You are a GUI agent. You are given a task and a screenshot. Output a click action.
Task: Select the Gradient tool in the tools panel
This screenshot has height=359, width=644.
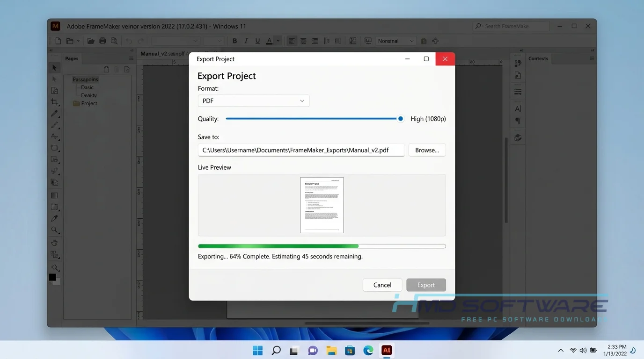[55, 195]
